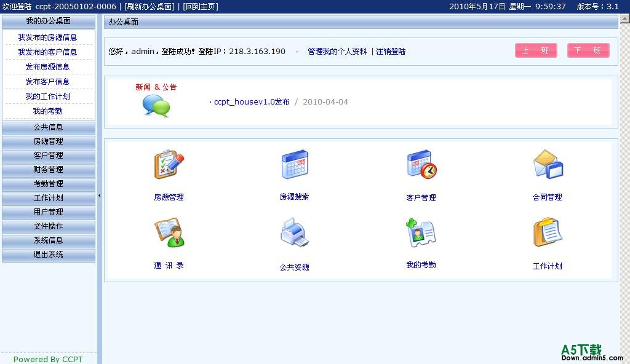Click the 下班 clock-out button
This screenshot has height=364, width=630.
pyautogui.click(x=588, y=50)
